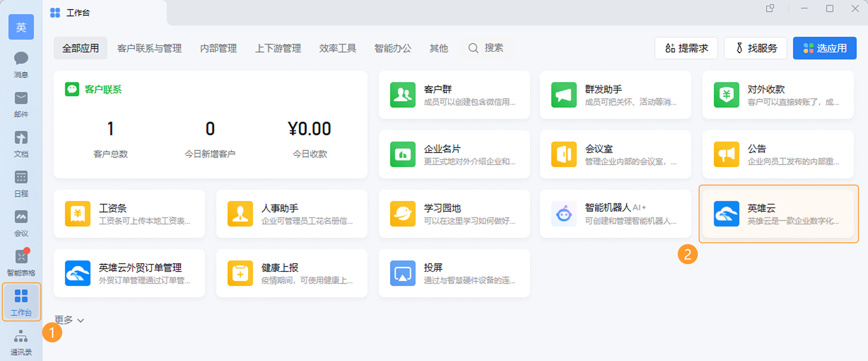Open the 英雄云 app tile
Screen dimensions: 868x361
778,213
